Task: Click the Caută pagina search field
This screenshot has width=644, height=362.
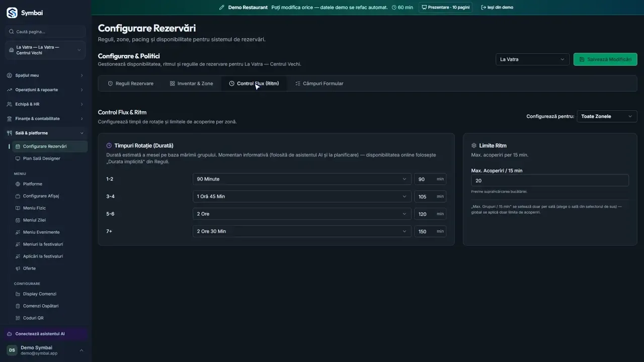Action: pyautogui.click(x=45, y=32)
